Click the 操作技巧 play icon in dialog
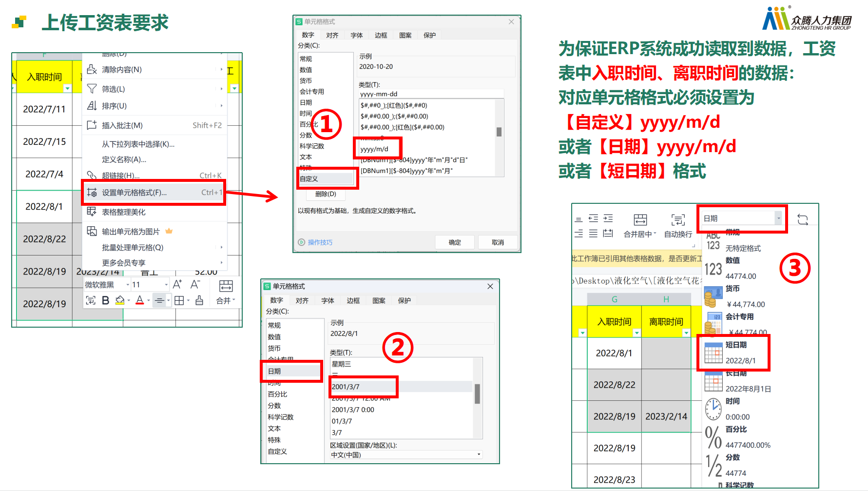Viewport: 868px width, 491px height. (302, 242)
